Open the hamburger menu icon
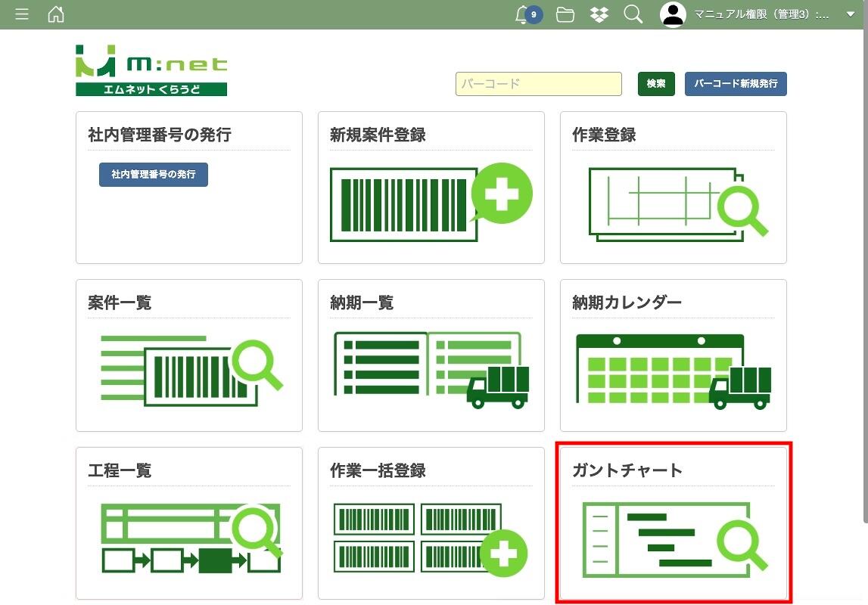Screen dimensions: 868x605 pyautogui.click(x=22, y=14)
